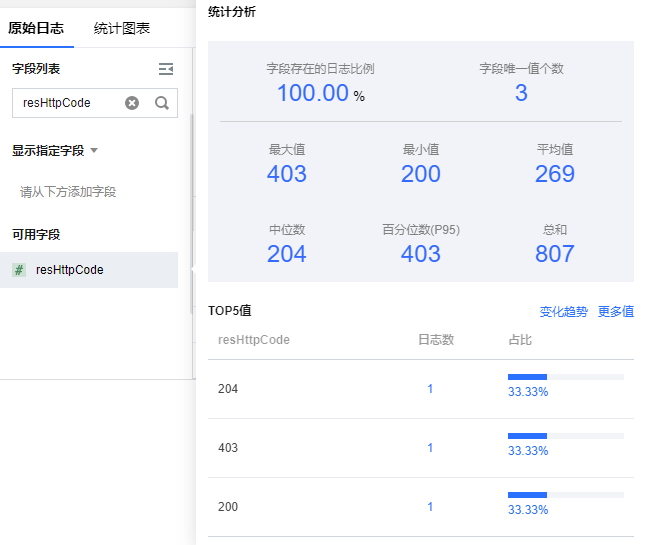Viewport: 646px width, 545px height.
Task: Select resHttpCode in available fields list
Action: point(70,270)
